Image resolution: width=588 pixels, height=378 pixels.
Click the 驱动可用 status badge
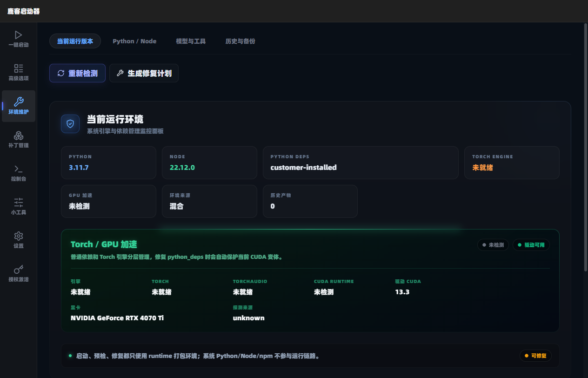(531, 245)
